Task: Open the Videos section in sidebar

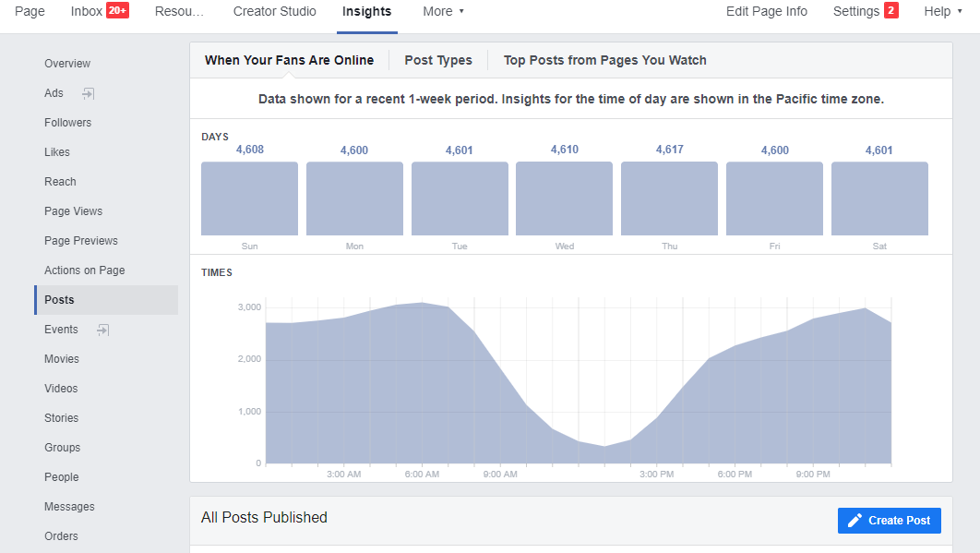Action: (61, 389)
